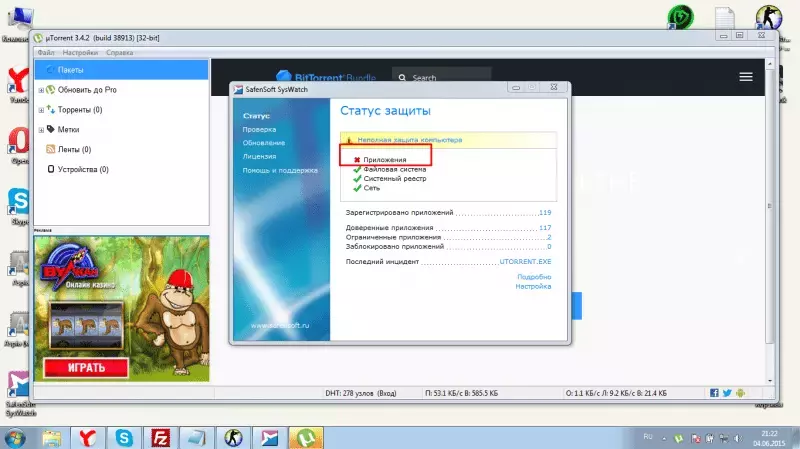800x449 pixels.
Task: Show hidden icons in the system tray
Action: [664, 438]
